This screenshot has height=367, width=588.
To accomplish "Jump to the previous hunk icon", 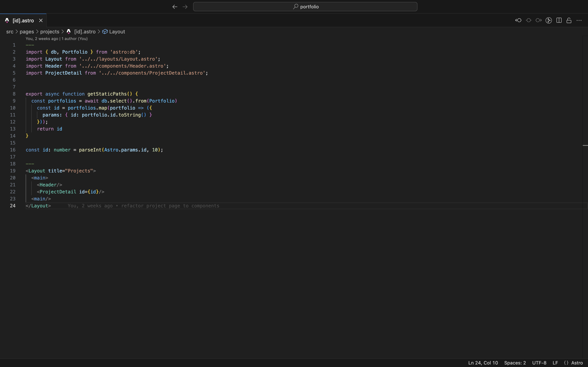I will [518, 20].
